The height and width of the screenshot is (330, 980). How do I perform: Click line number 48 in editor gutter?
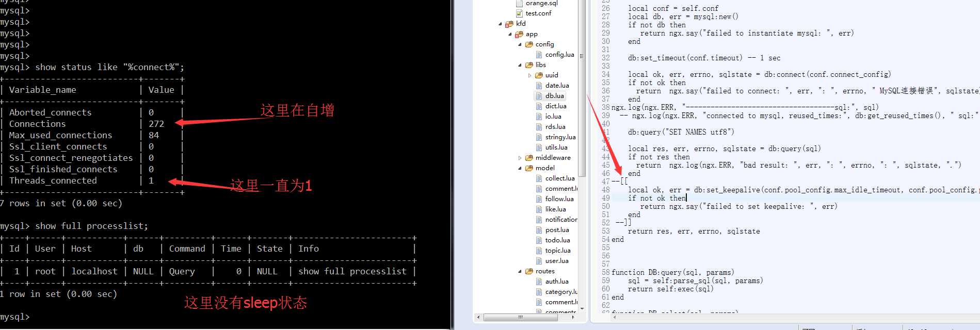point(605,190)
